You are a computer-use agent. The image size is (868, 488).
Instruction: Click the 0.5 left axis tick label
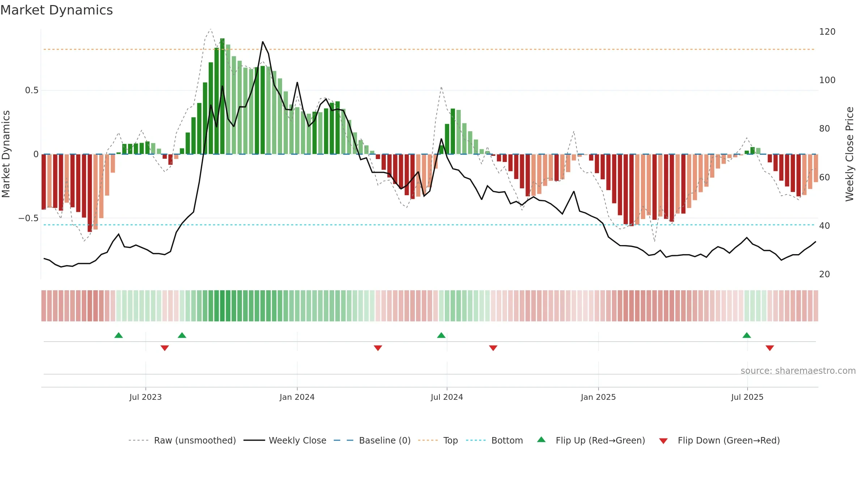32,90
